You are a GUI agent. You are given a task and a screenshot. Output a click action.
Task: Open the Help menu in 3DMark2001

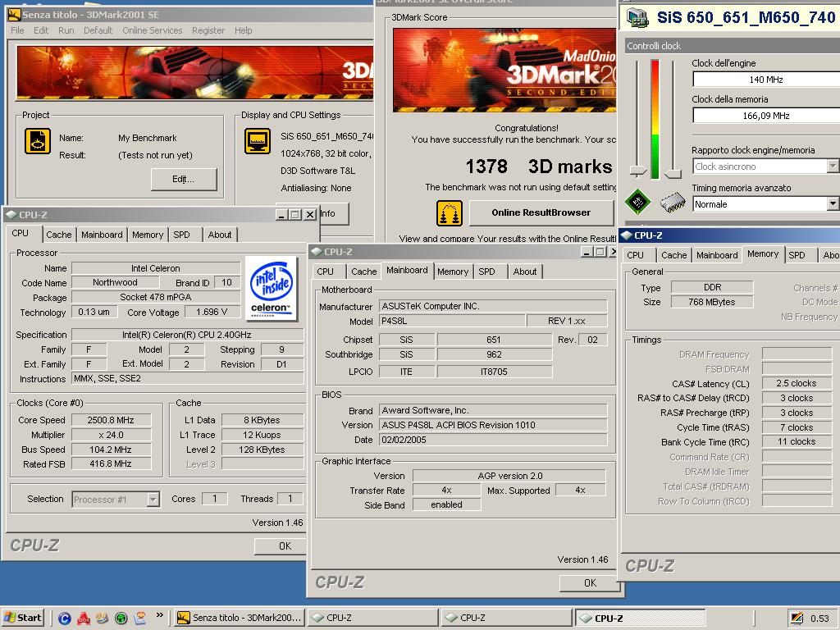coord(243,30)
